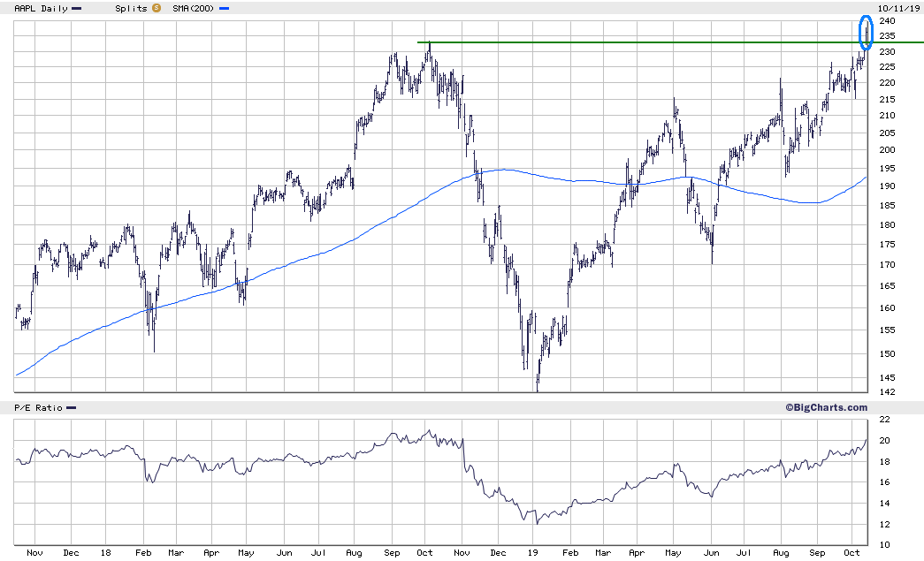Click the blue SMA(200) legend swatch

(x=224, y=9)
